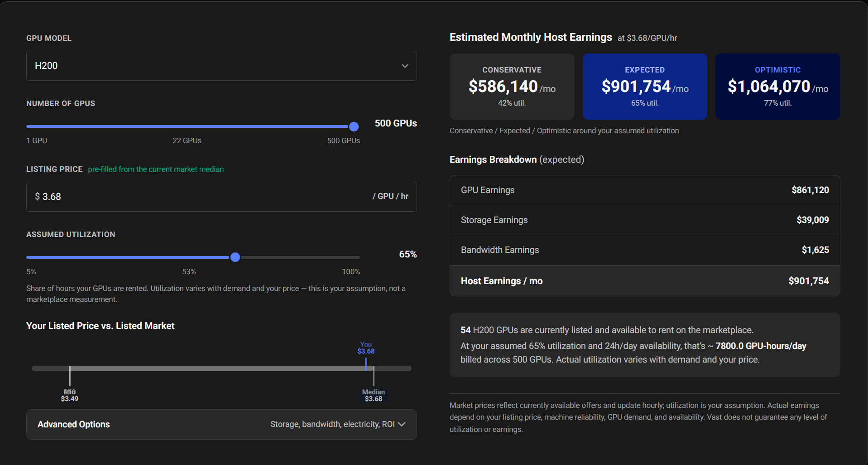
Task: Click the Number of GPUs slider handle
Action: (x=354, y=126)
